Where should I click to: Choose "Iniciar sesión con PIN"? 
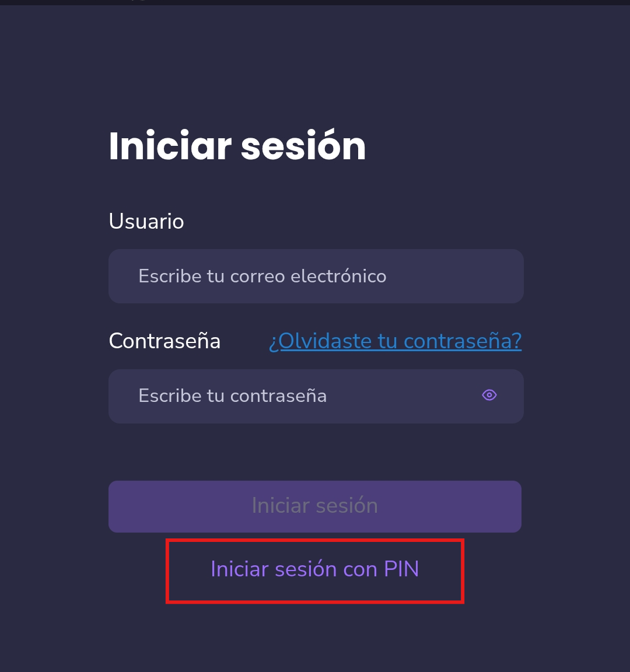(x=315, y=569)
